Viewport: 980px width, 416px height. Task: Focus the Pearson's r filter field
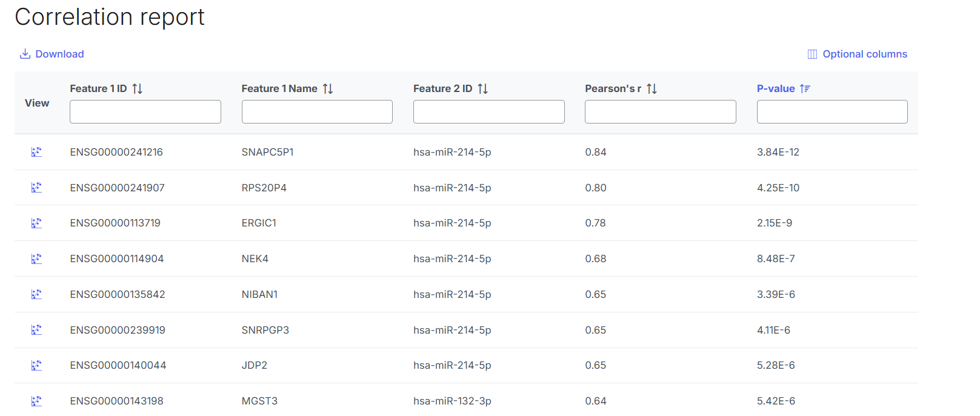tap(660, 112)
